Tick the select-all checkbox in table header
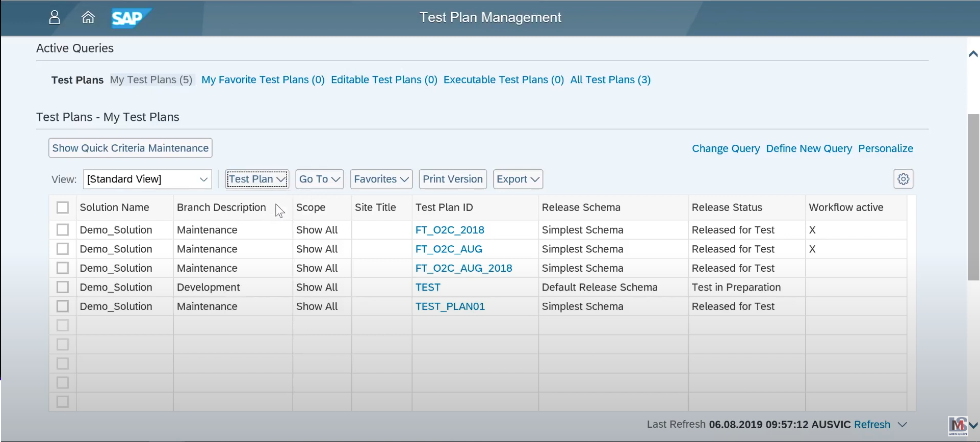The width and height of the screenshot is (980, 442). [63, 207]
